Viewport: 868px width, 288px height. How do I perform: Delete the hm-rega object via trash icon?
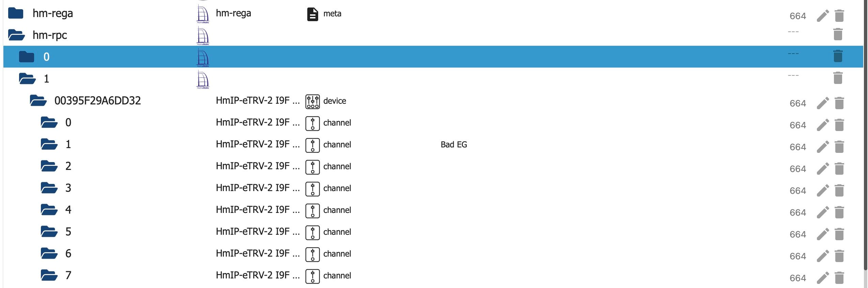click(x=839, y=16)
